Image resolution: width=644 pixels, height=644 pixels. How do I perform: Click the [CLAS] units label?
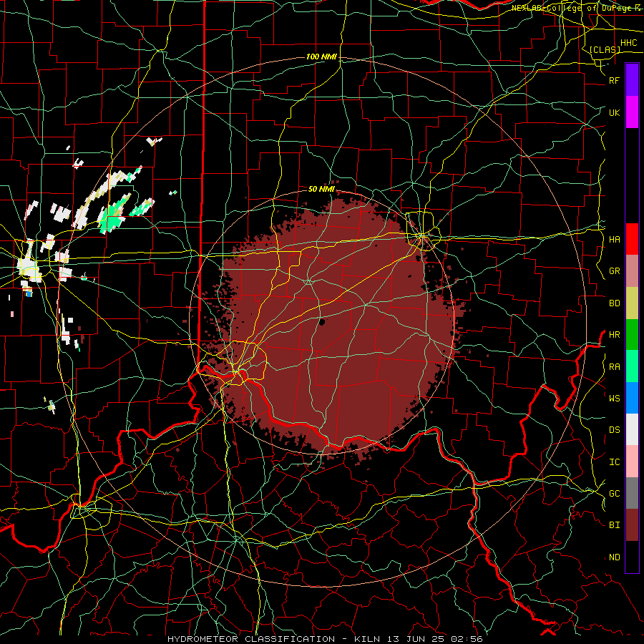pos(605,49)
